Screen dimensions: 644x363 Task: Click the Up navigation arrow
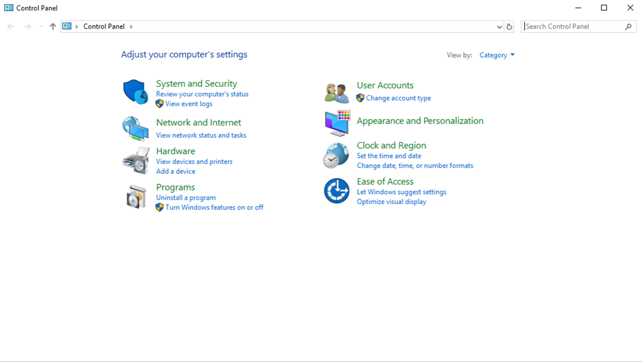(x=52, y=27)
